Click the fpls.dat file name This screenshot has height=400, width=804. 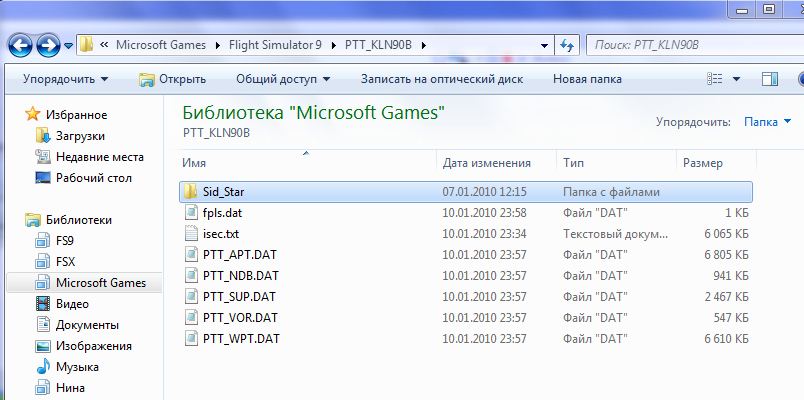[x=222, y=213]
